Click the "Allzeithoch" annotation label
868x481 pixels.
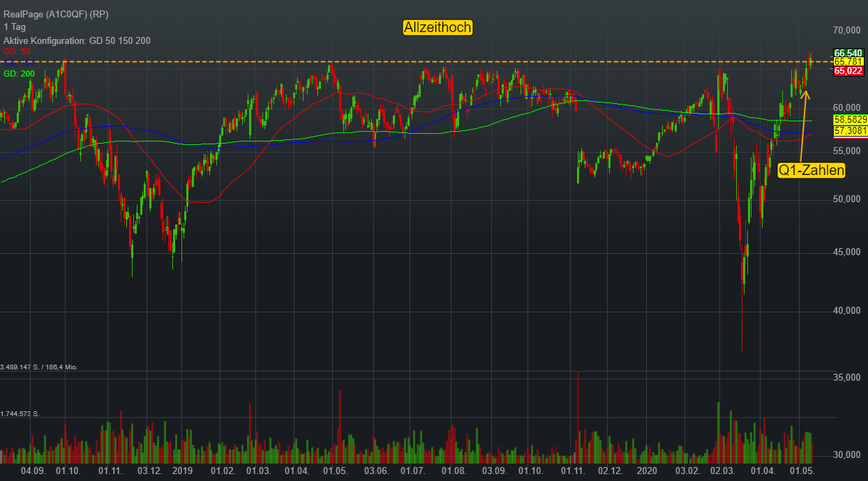tap(438, 28)
